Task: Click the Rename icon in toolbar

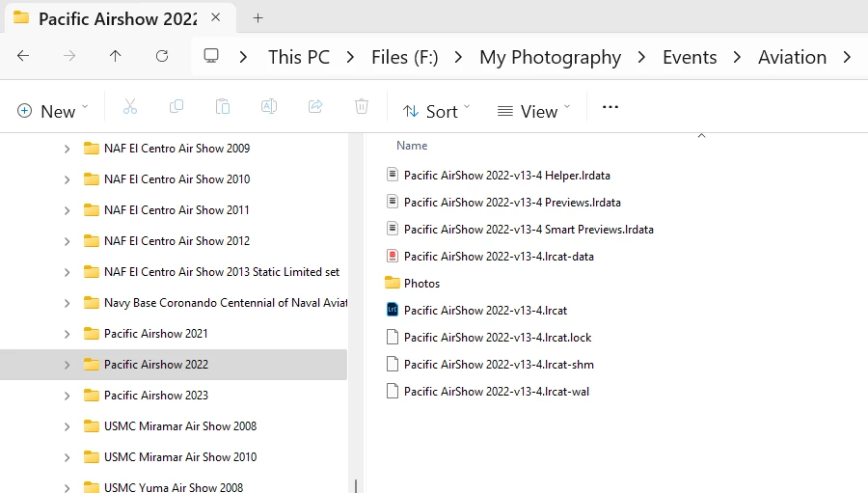Action: pos(269,106)
